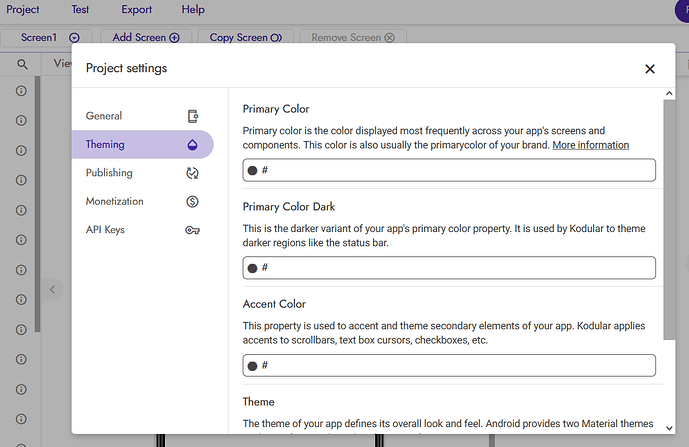Image resolution: width=689 pixels, height=447 pixels.
Task: Click the Primary Color Dark hex input
Action: tap(449, 268)
